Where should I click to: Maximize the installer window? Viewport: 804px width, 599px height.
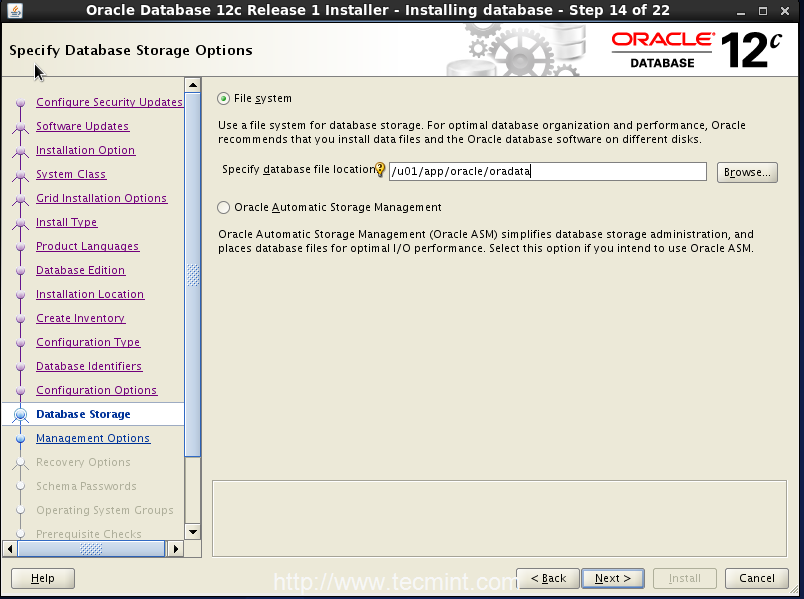pyautogui.click(x=763, y=11)
